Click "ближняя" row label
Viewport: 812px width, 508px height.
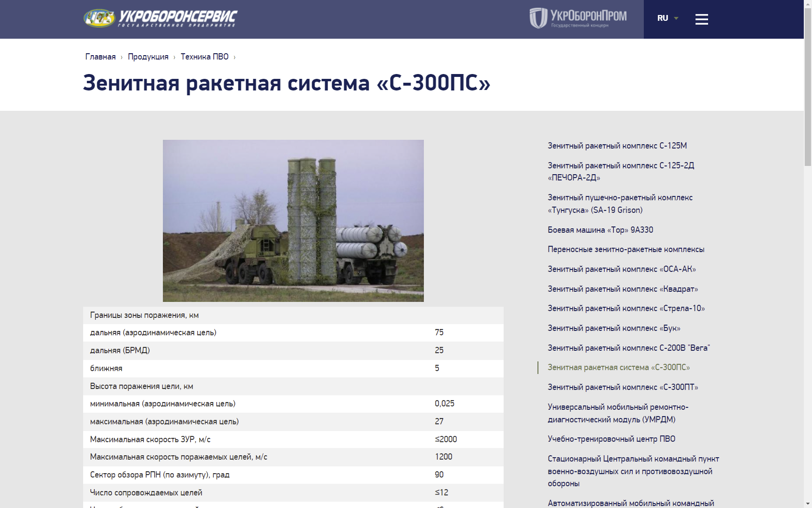click(x=106, y=368)
